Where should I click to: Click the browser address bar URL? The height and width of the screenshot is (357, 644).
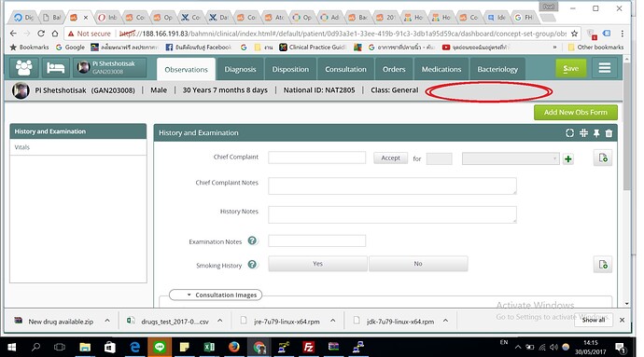click(343, 34)
